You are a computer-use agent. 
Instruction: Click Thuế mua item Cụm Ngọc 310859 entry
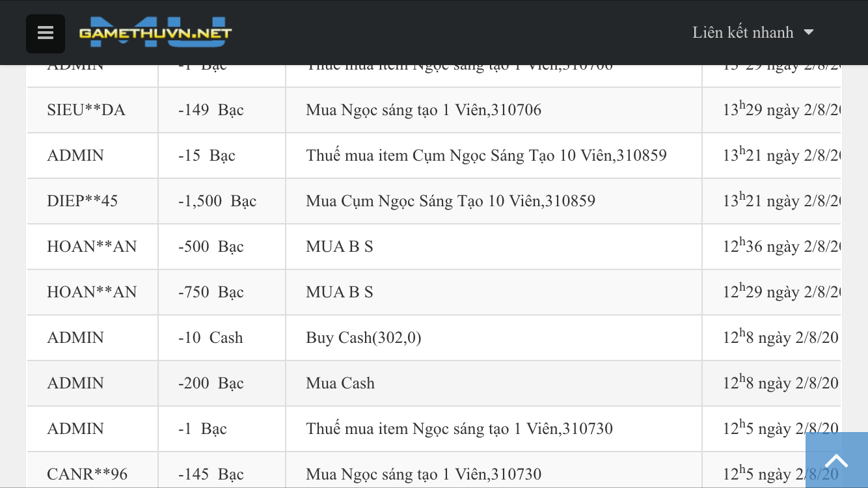486,156
